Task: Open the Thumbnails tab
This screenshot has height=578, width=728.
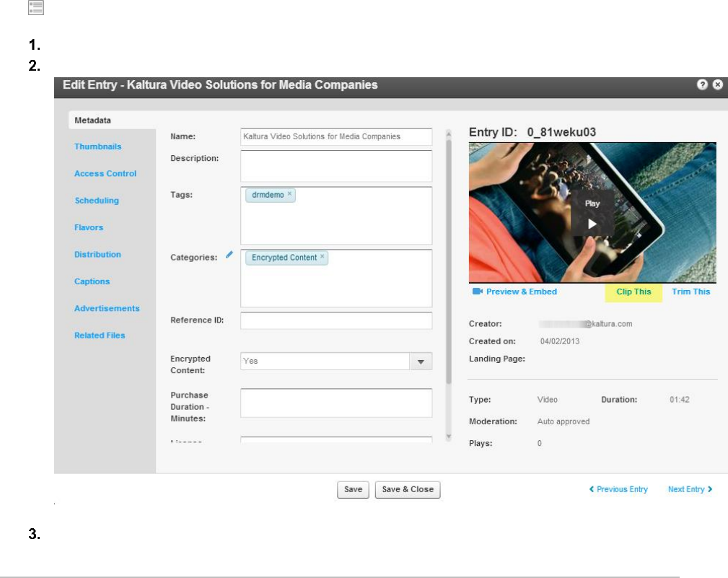Action: point(98,146)
